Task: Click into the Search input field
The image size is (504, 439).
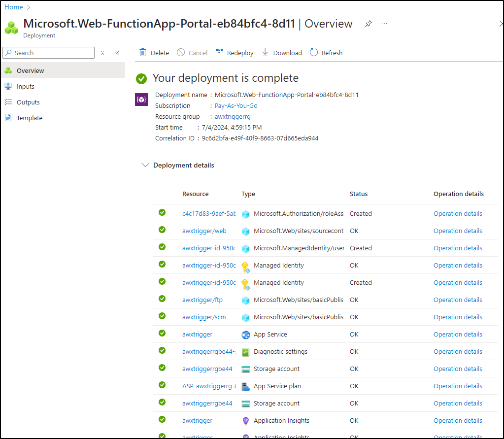Action: [x=49, y=53]
